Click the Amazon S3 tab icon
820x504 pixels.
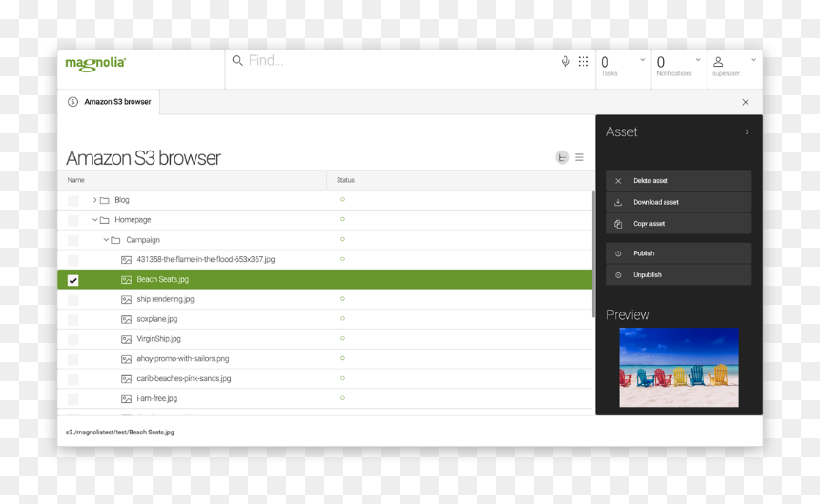coord(72,102)
